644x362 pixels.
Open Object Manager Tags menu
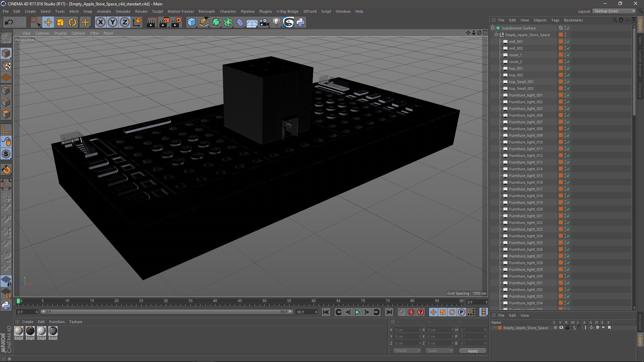coord(555,20)
